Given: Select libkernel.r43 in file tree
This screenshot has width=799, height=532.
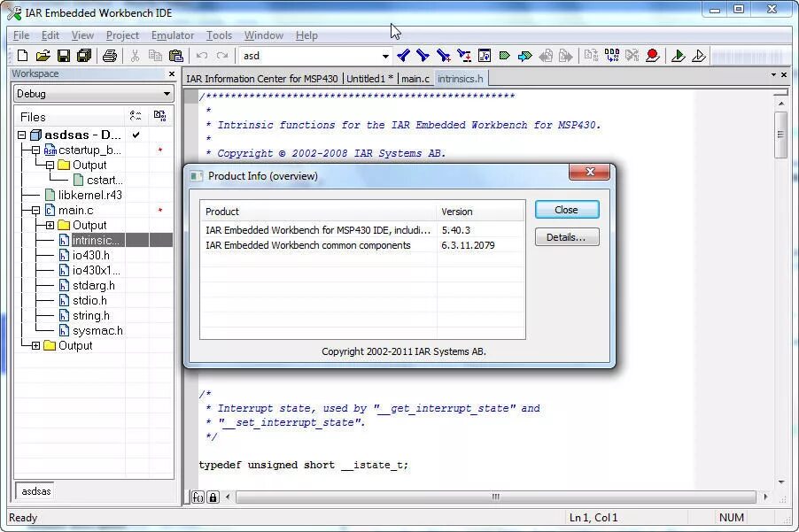Looking at the screenshot, I should pos(90,195).
